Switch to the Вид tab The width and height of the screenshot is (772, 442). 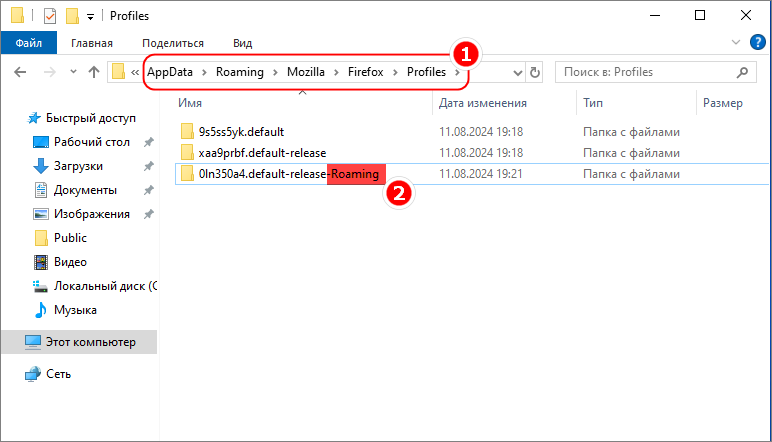click(242, 43)
